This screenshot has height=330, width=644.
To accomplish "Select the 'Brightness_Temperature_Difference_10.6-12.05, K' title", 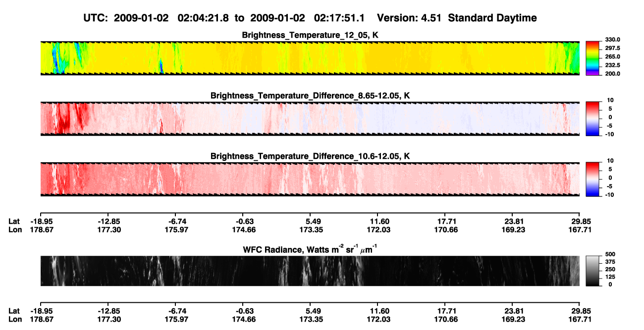I will tap(310, 156).
